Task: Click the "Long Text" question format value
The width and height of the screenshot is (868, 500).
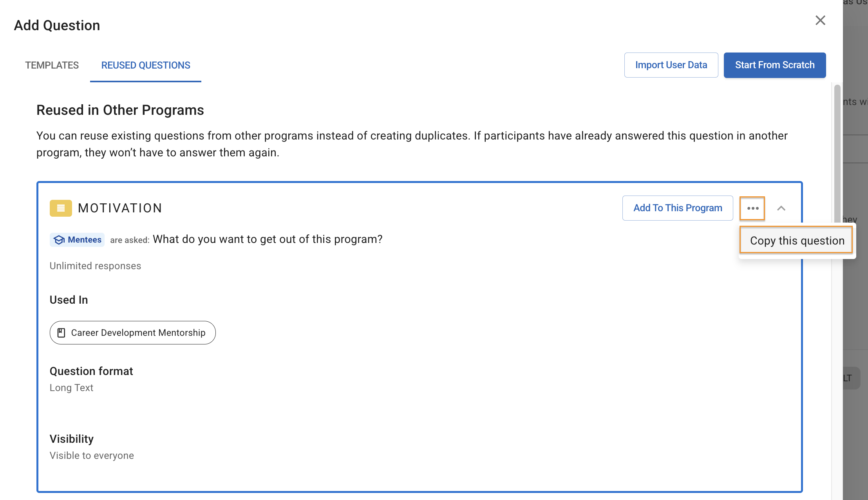Action: pos(71,388)
